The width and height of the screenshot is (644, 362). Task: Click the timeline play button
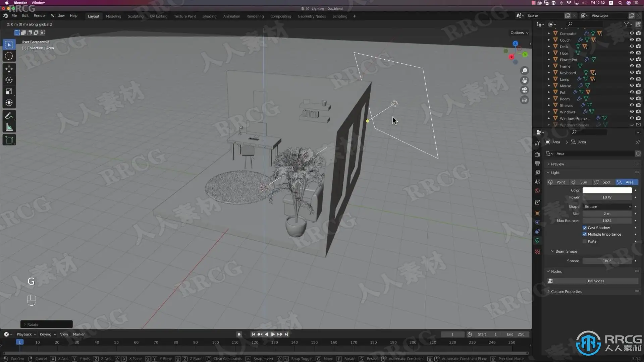point(273,335)
